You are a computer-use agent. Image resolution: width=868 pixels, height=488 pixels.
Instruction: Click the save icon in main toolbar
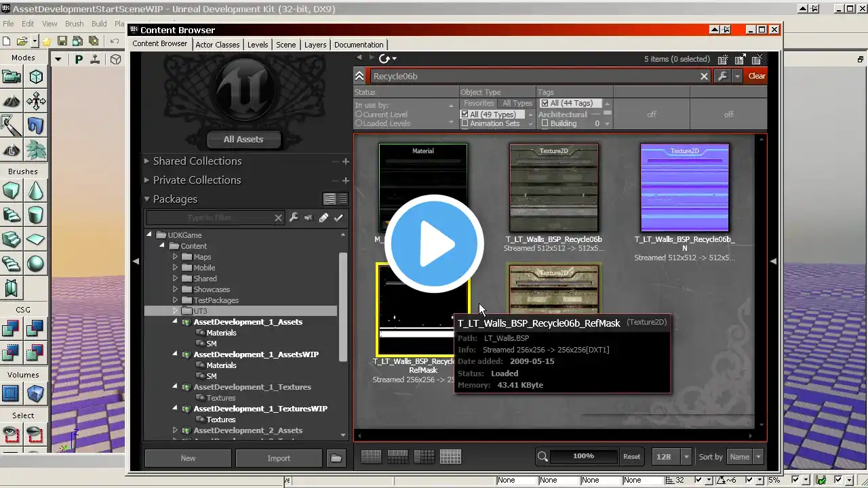(x=62, y=41)
